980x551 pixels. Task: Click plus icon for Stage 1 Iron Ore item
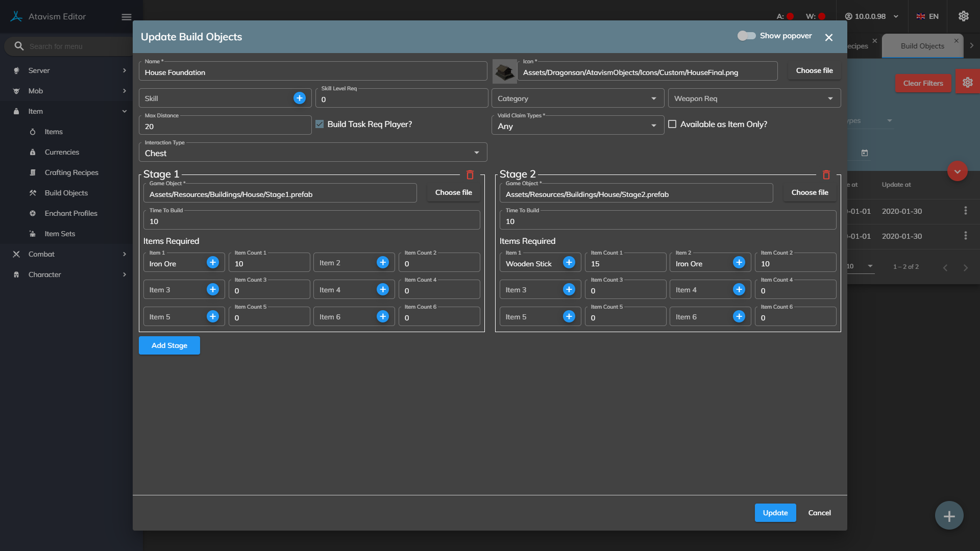(213, 262)
